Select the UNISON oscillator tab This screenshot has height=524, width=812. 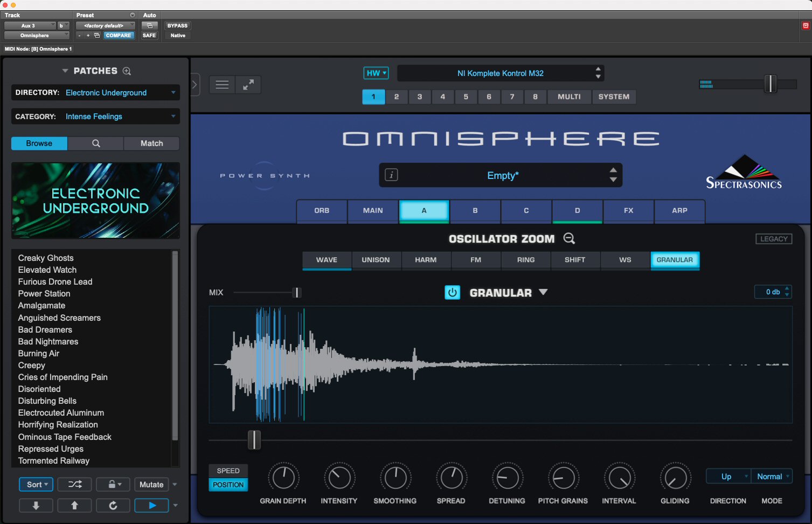[376, 260]
